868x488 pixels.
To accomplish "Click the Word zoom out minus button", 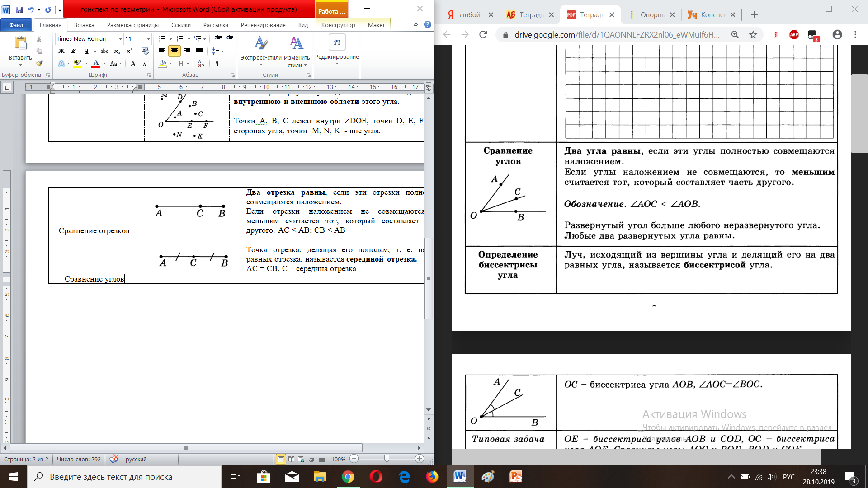I will pyautogui.click(x=354, y=459).
